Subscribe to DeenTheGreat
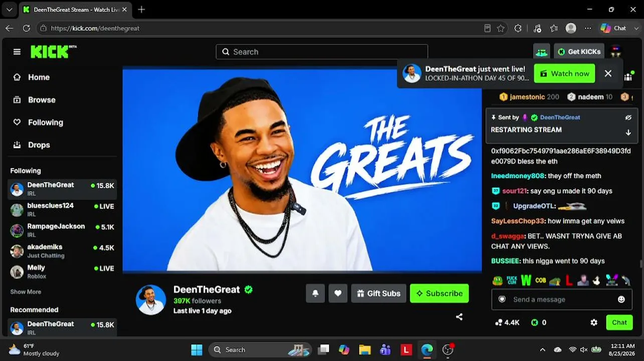This screenshot has height=361, width=644. (439, 293)
